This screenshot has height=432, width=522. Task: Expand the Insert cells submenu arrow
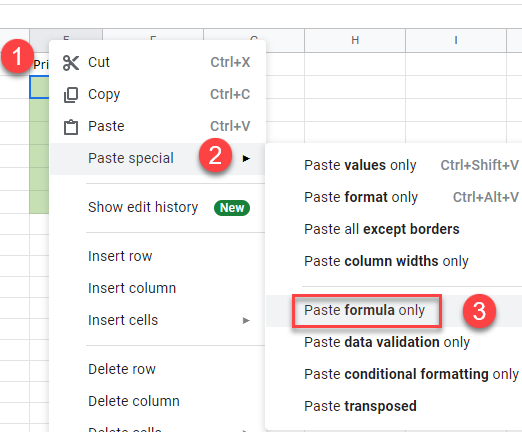[x=246, y=321]
